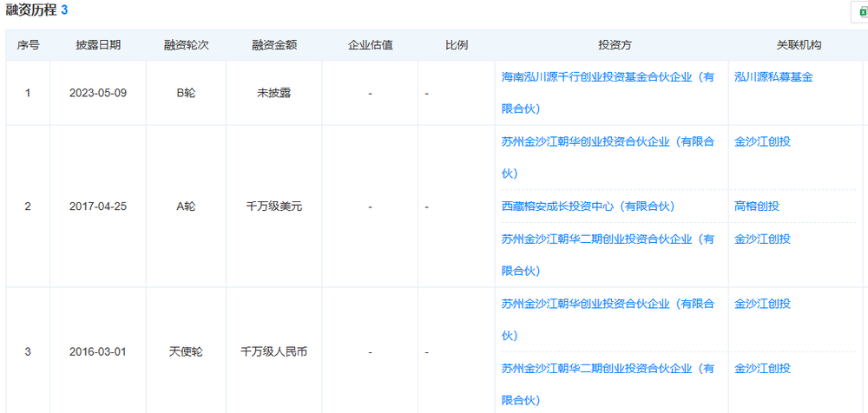Click 金沙江创投 beside 朝华二期 in the A轮 row
Viewport: 868px width, 413px height.
tap(762, 239)
